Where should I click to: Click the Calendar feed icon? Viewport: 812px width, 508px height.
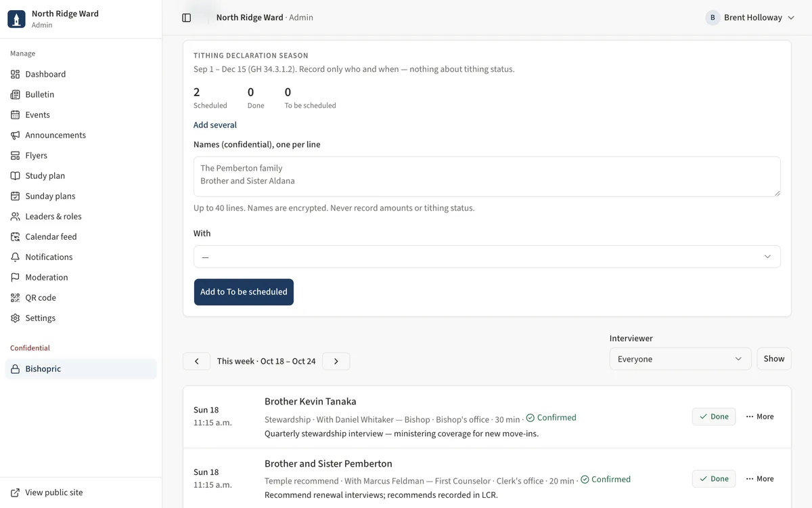15,237
